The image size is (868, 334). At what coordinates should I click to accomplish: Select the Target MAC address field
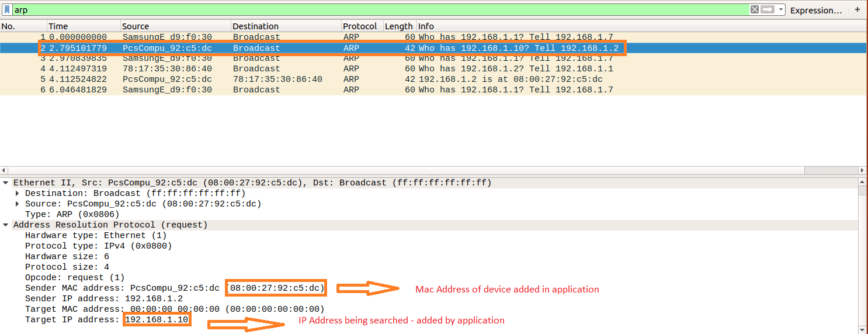[x=175, y=309]
